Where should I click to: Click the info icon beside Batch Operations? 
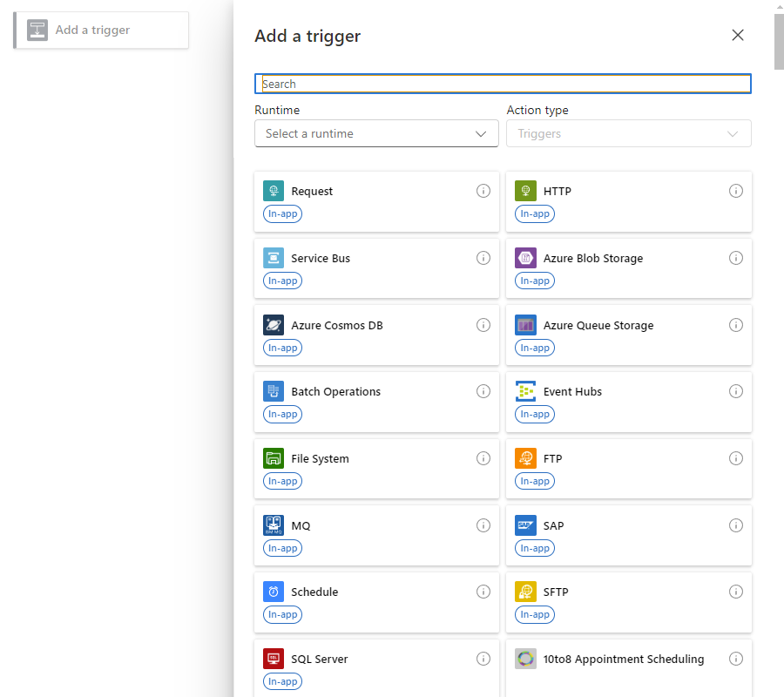point(483,391)
